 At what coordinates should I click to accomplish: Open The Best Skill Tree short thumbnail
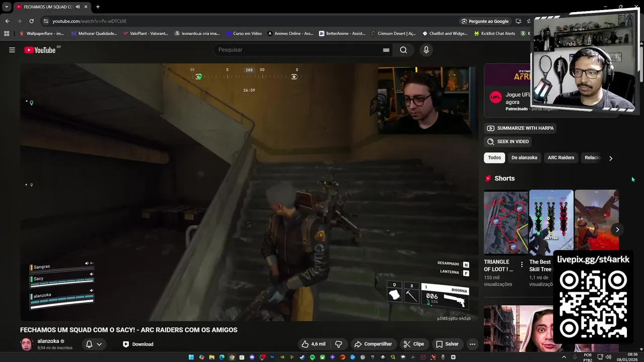pyautogui.click(x=551, y=222)
